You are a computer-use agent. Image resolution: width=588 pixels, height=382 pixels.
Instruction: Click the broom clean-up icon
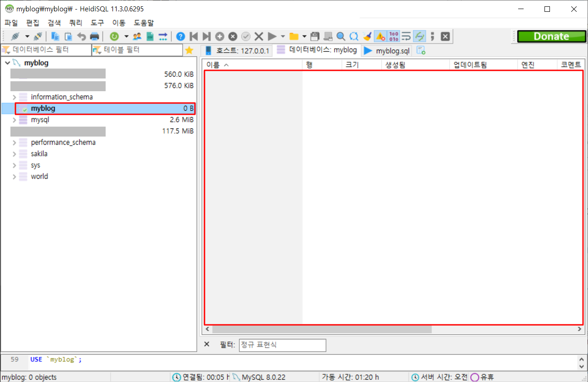pyautogui.click(x=367, y=36)
